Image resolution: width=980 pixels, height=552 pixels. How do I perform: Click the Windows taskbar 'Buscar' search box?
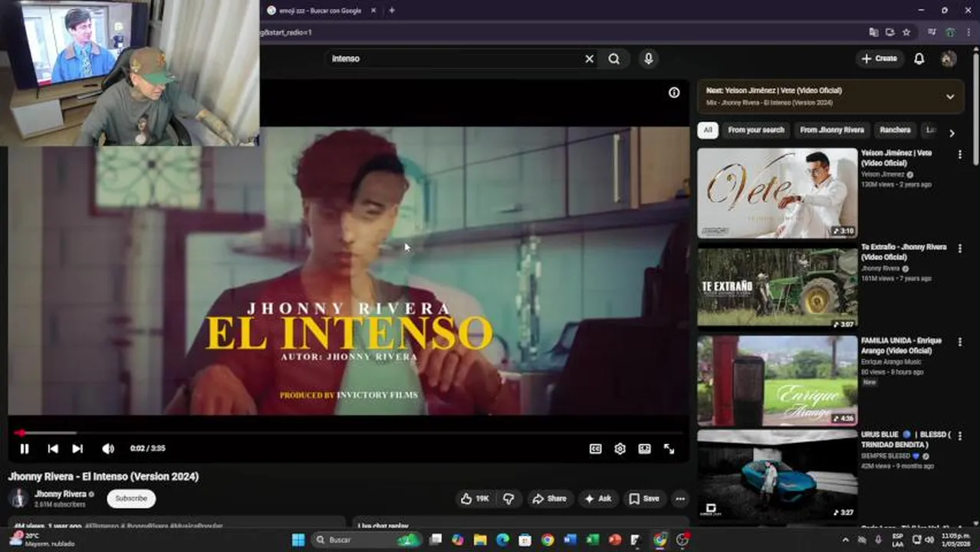point(367,540)
